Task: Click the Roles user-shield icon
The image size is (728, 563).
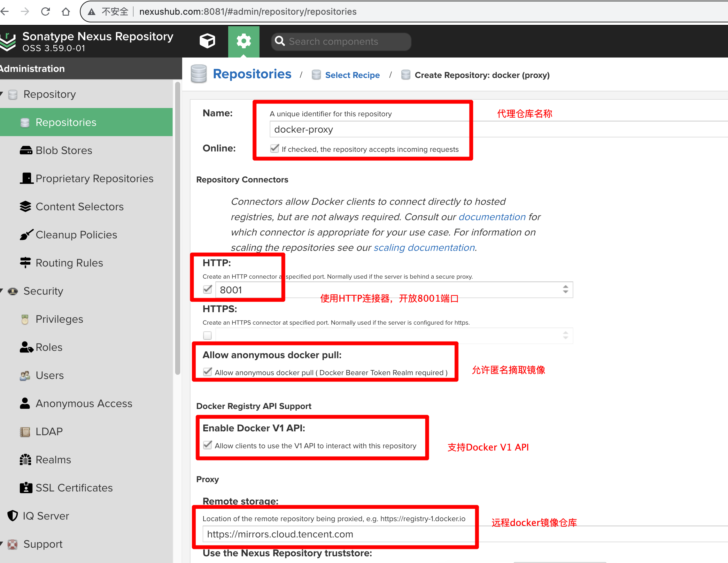Action: [x=26, y=347]
